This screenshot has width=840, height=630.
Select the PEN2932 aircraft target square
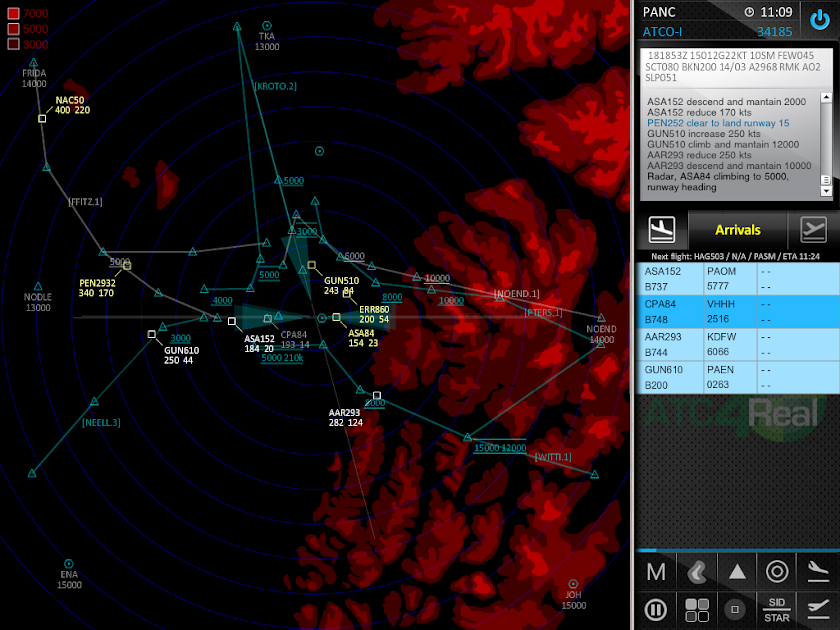pos(127,265)
